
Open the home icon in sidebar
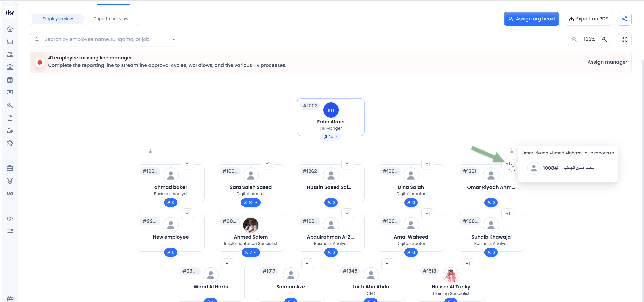10,29
